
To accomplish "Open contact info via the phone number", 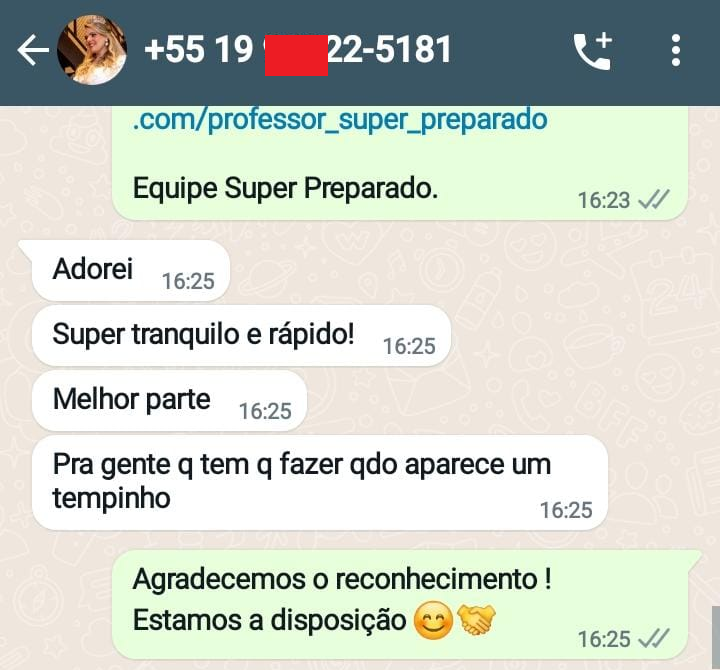I will pos(298,50).
